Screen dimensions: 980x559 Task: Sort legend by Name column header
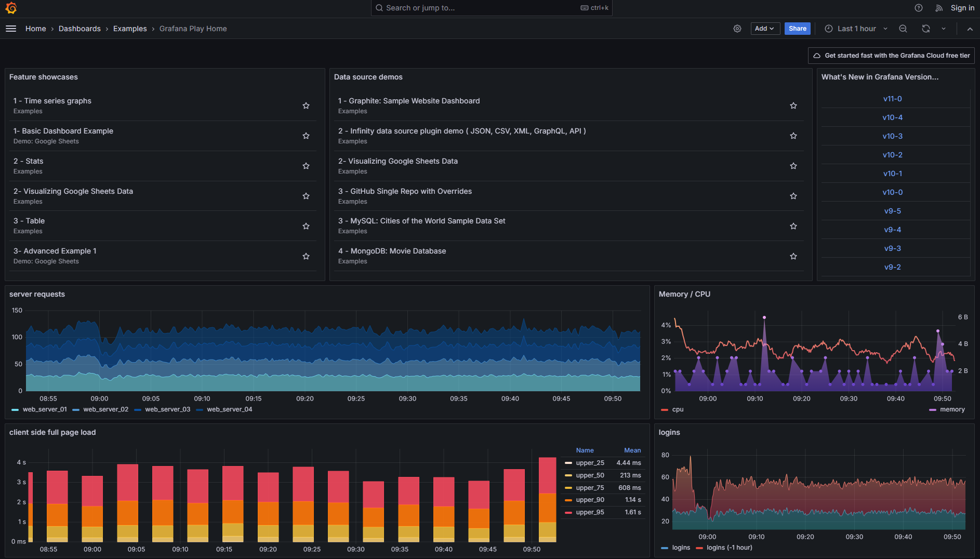point(585,450)
